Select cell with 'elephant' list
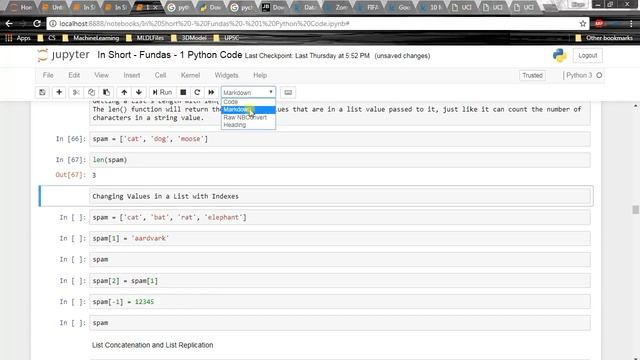 [340, 217]
